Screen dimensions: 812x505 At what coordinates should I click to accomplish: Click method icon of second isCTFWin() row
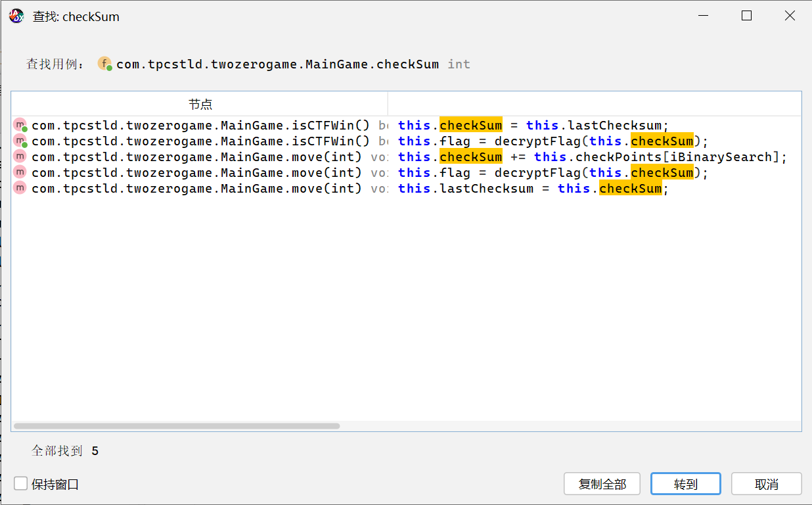(x=20, y=141)
